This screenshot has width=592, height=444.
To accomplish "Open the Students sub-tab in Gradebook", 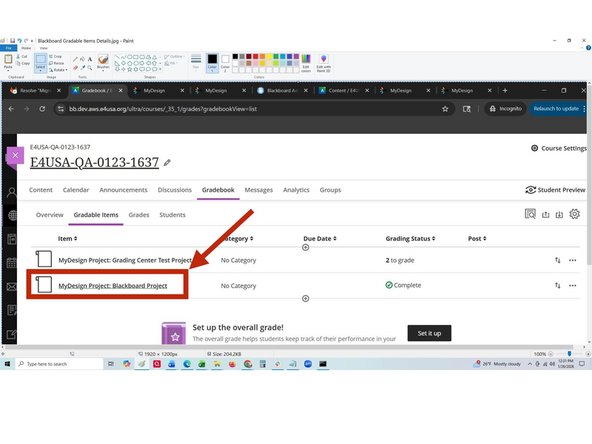I will click(x=173, y=215).
